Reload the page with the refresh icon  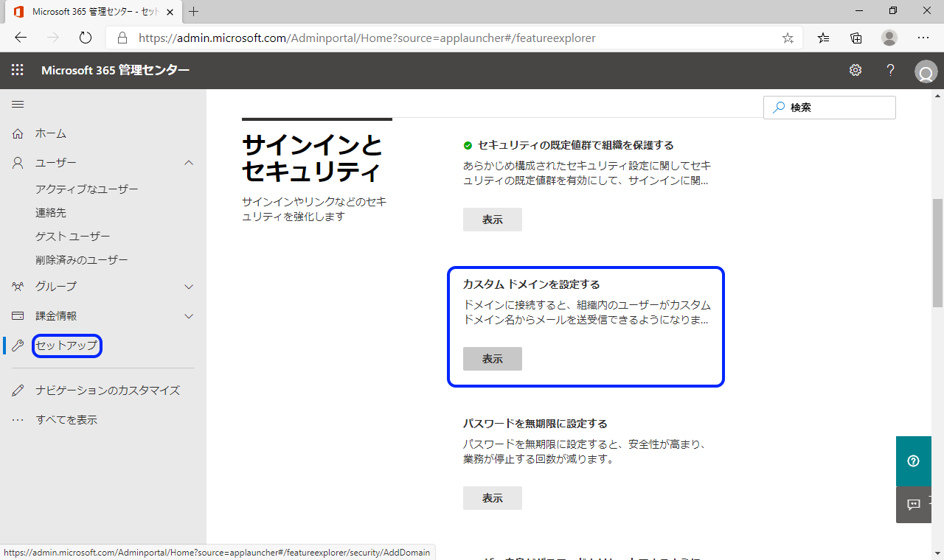pyautogui.click(x=86, y=38)
